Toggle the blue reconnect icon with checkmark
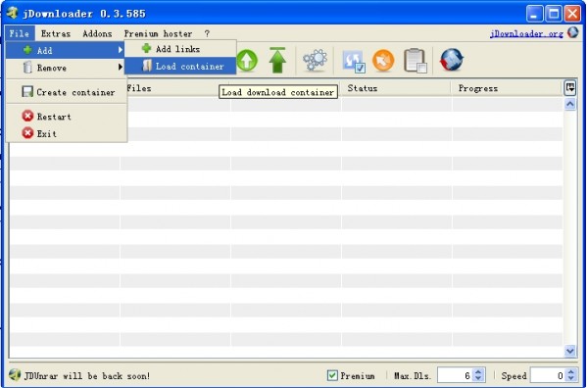The height and width of the screenshot is (388, 588). pyautogui.click(x=353, y=61)
